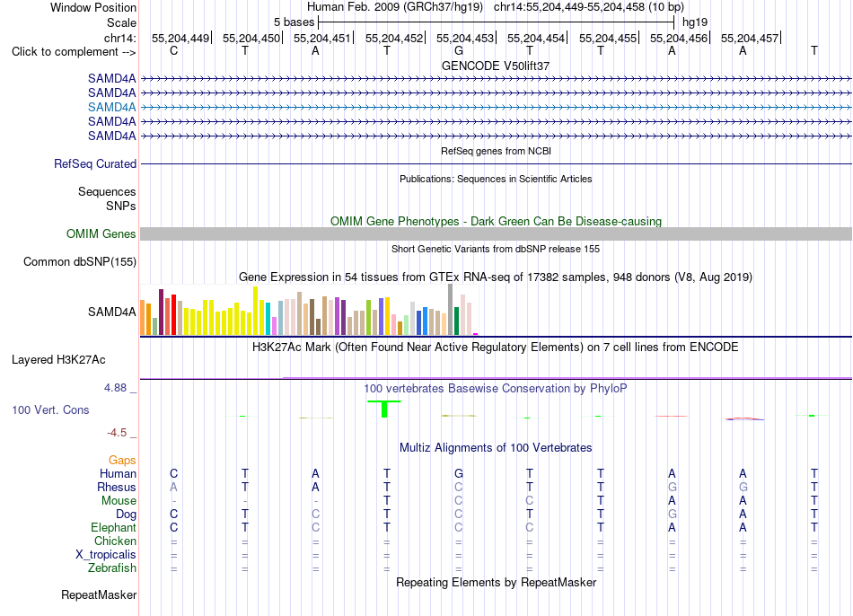Click the small magenta GTEx bar

tap(476, 334)
